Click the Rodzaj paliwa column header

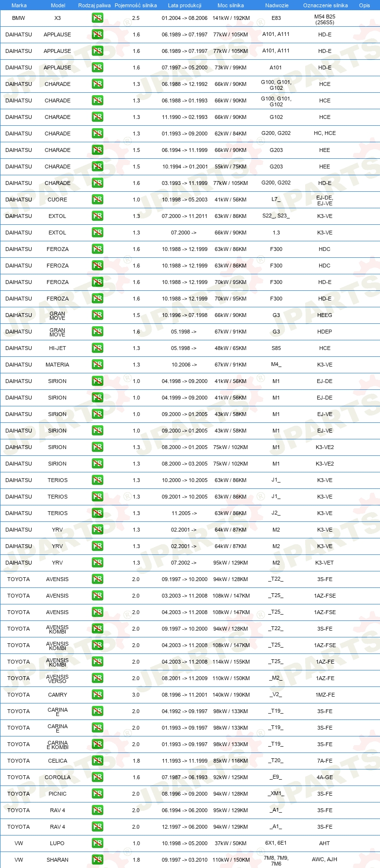pos(94,5)
